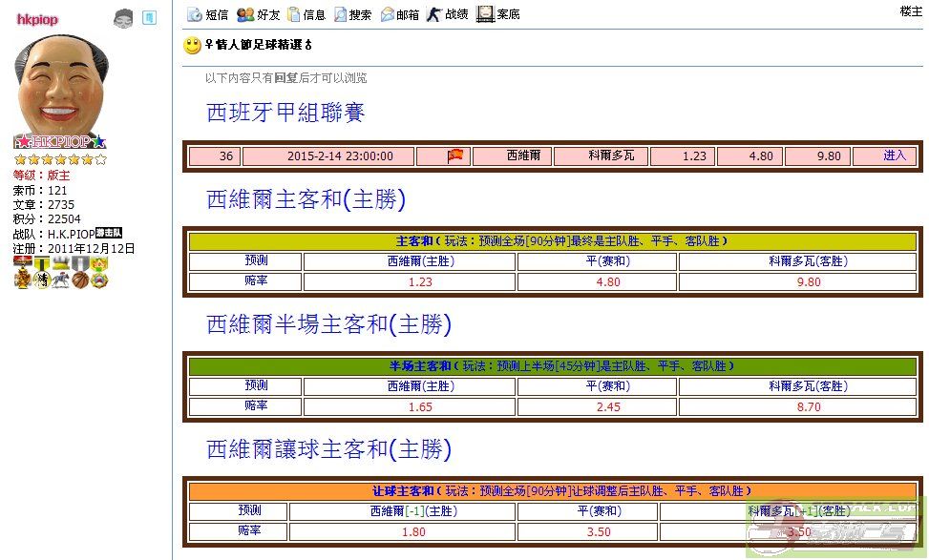Click the yellow smiley face post icon
The height and width of the screenshot is (560, 929).
192,45
